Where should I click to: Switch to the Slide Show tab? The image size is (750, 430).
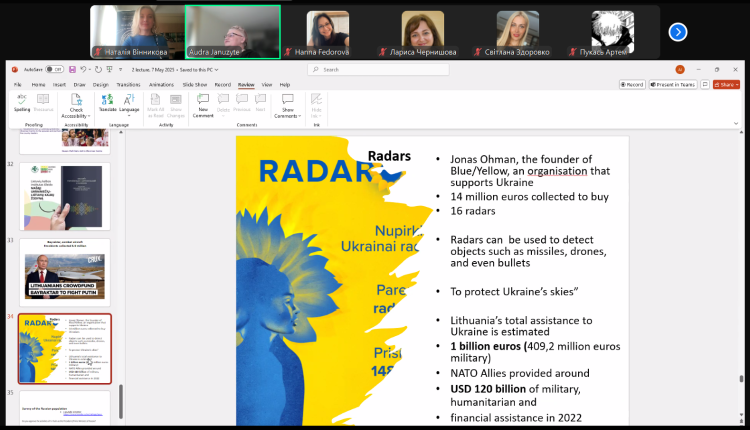[x=195, y=85]
